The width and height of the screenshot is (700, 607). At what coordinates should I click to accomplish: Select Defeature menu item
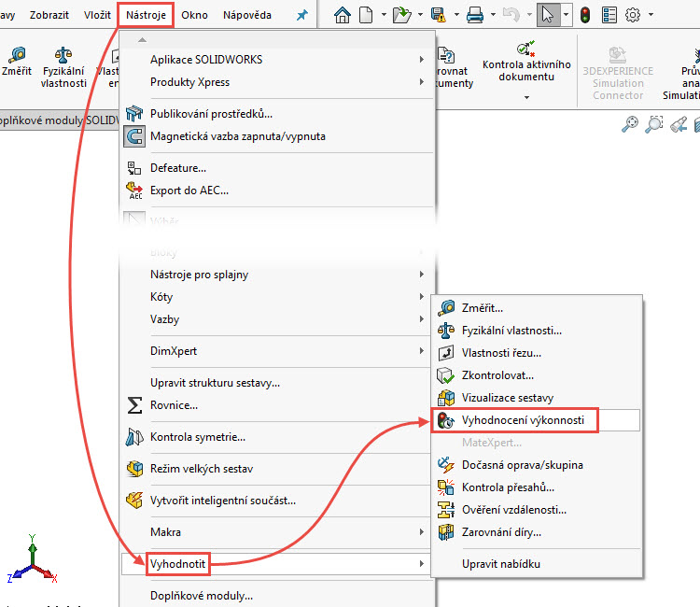[277, 168]
